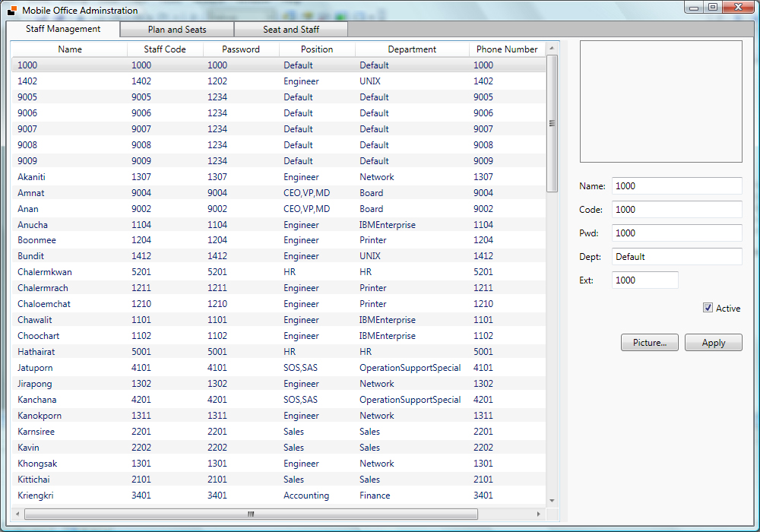Focus the Pwd text field
The width and height of the screenshot is (760, 532).
(676, 233)
